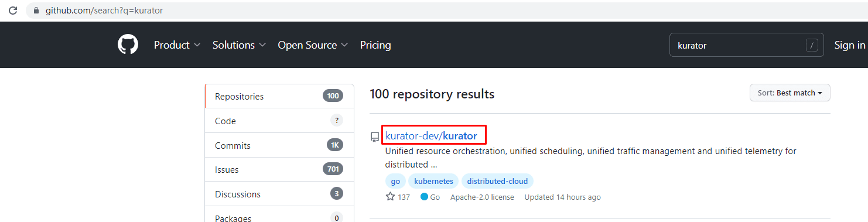Click the Sign in link
This screenshot has width=868, height=222.
[x=850, y=45]
